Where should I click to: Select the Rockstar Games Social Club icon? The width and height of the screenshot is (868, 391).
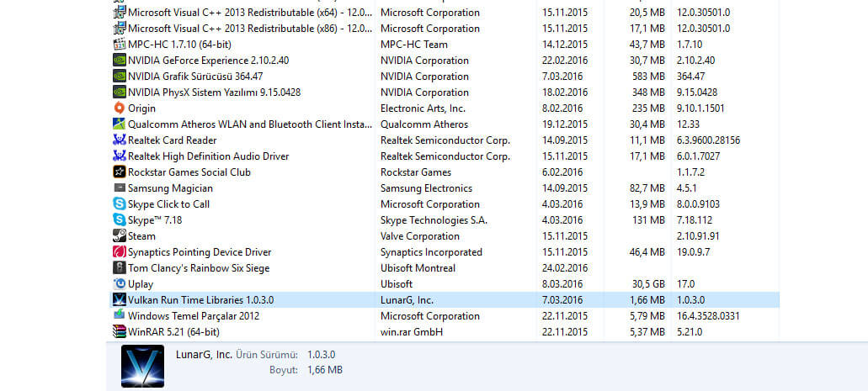[119, 172]
